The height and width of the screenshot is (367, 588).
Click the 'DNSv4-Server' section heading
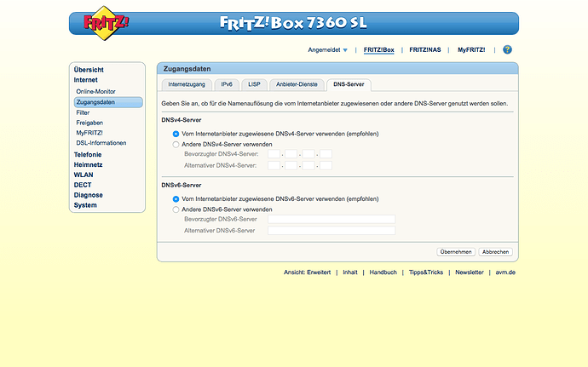182,120
